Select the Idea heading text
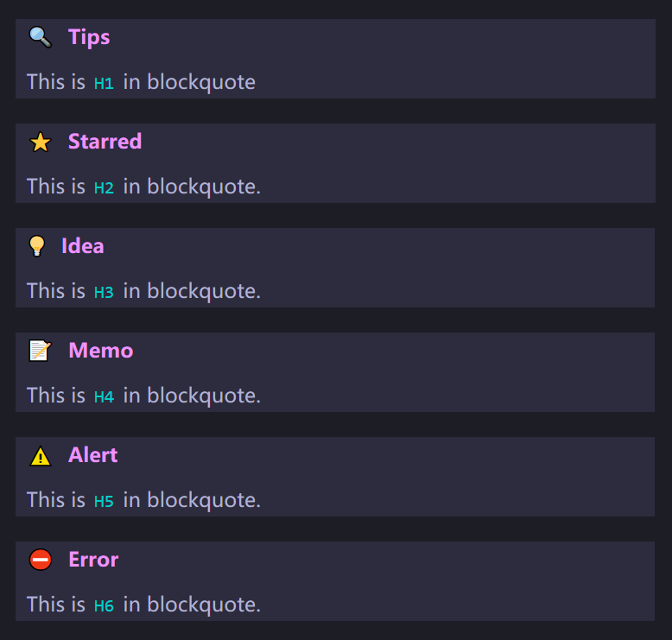Screen dimensions: 672x640 click(x=83, y=246)
